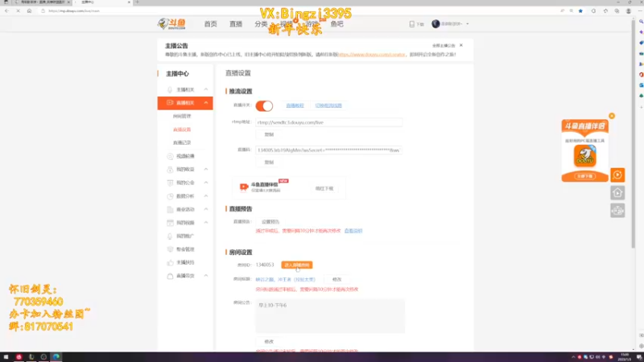Click the thumbs-up icon in the sidebar
The height and width of the screenshot is (362, 644).
(170, 262)
